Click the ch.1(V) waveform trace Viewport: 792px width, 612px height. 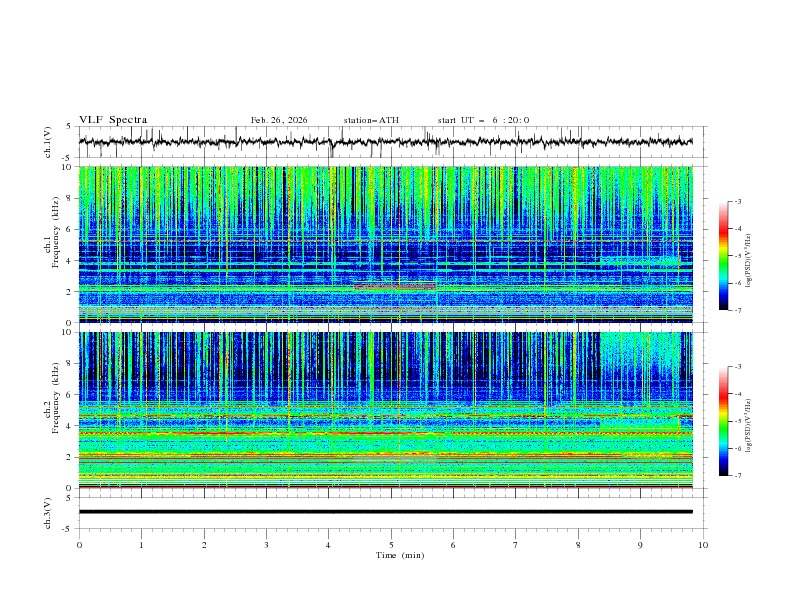tap(385, 142)
